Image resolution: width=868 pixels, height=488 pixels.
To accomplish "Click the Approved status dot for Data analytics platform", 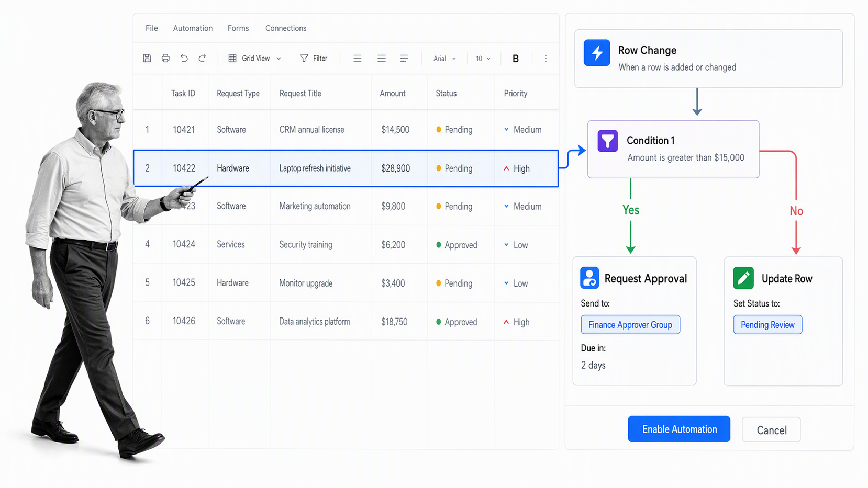I will pyautogui.click(x=439, y=322).
